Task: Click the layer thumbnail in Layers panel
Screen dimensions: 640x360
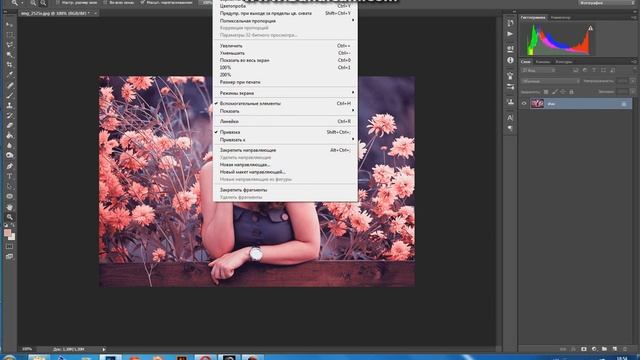Action: (x=537, y=104)
